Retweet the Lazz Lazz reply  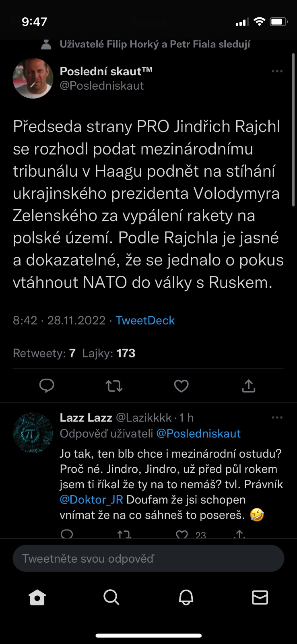coord(124,534)
